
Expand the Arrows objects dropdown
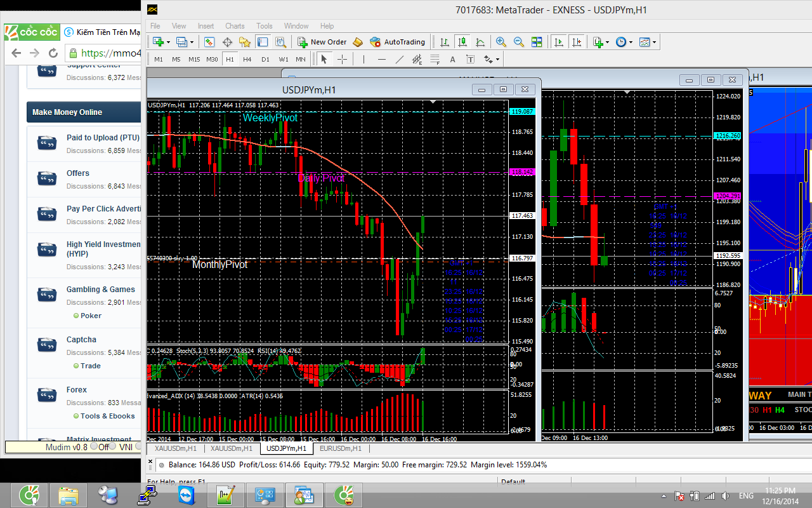click(497, 59)
